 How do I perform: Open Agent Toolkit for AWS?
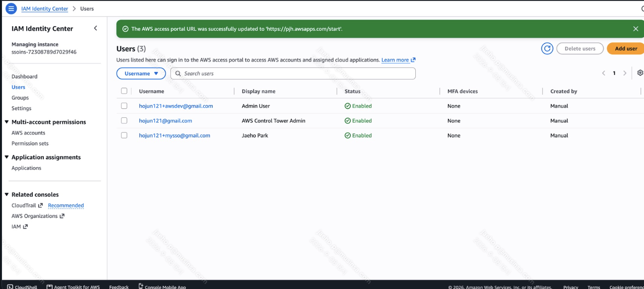[73, 287]
